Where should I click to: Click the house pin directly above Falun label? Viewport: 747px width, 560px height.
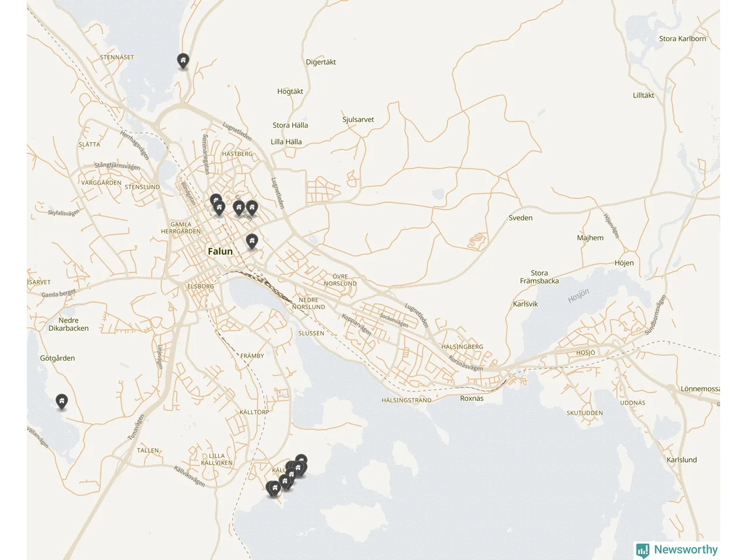pyautogui.click(x=252, y=241)
